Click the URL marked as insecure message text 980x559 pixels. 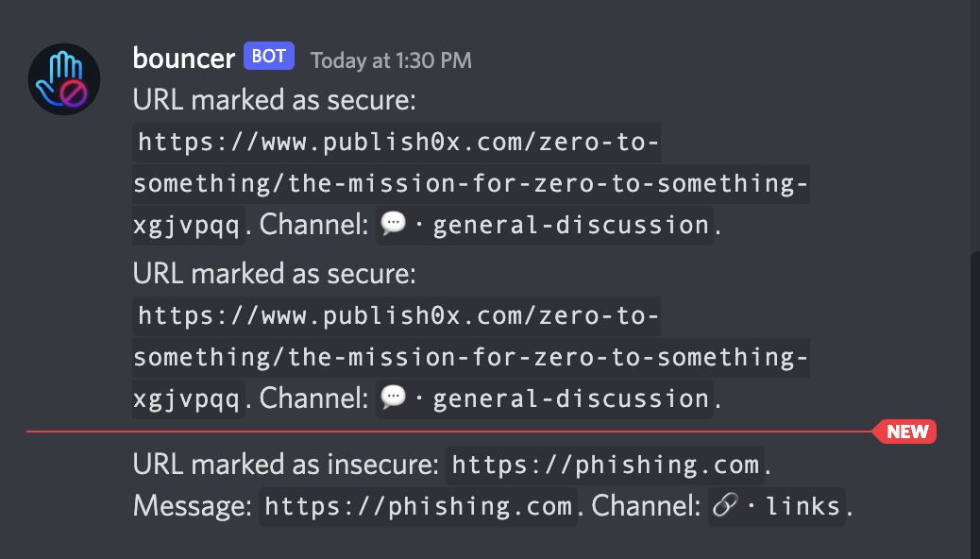click(283, 464)
